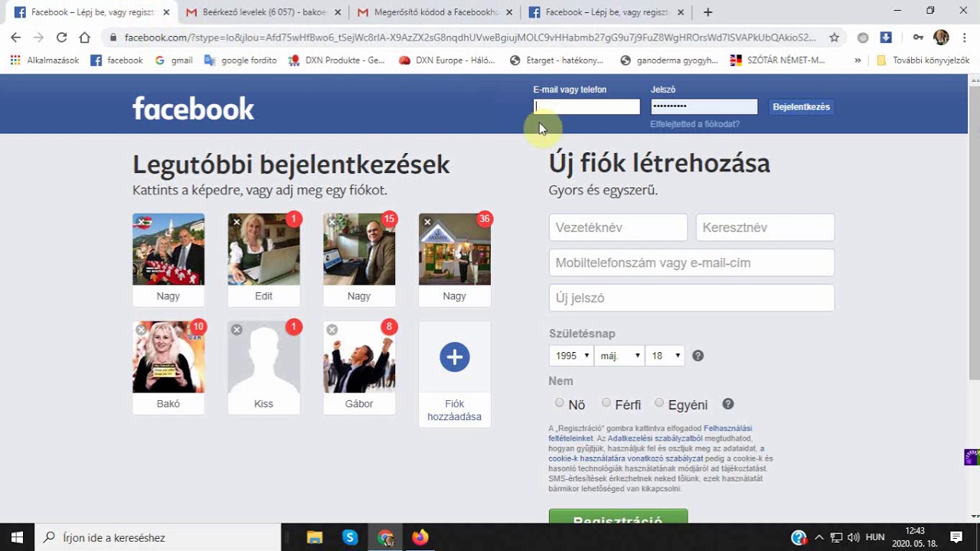Click the Keresztnév input field
The width and height of the screenshot is (980, 551).
tap(765, 227)
